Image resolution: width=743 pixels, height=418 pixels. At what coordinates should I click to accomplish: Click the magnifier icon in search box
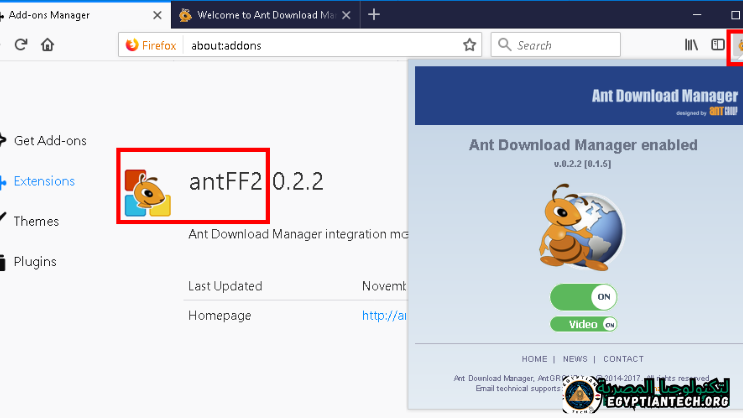[x=504, y=45]
